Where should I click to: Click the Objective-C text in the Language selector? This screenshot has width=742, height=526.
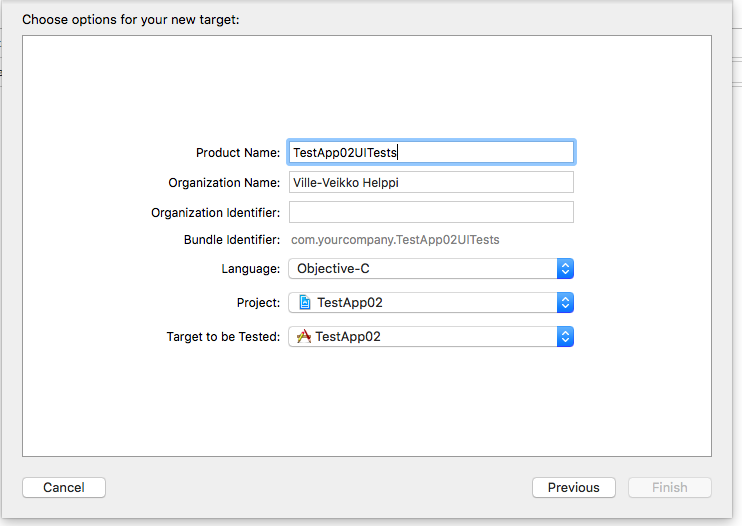pyautogui.click(x=334, y=269)
